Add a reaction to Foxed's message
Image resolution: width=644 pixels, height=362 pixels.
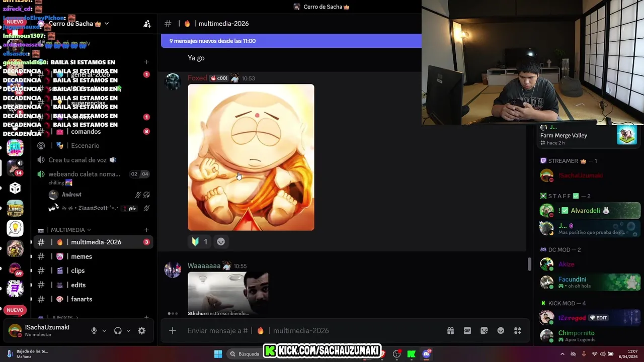220,241
